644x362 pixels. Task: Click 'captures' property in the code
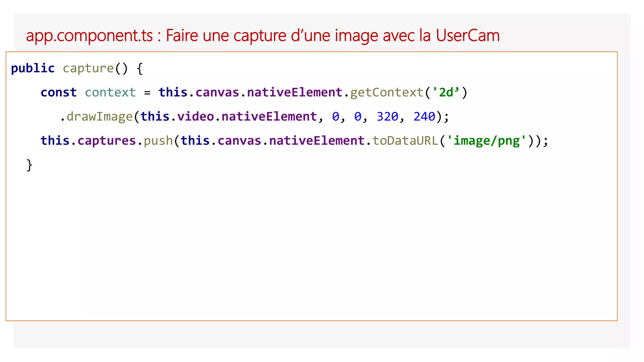click(107, 141)
